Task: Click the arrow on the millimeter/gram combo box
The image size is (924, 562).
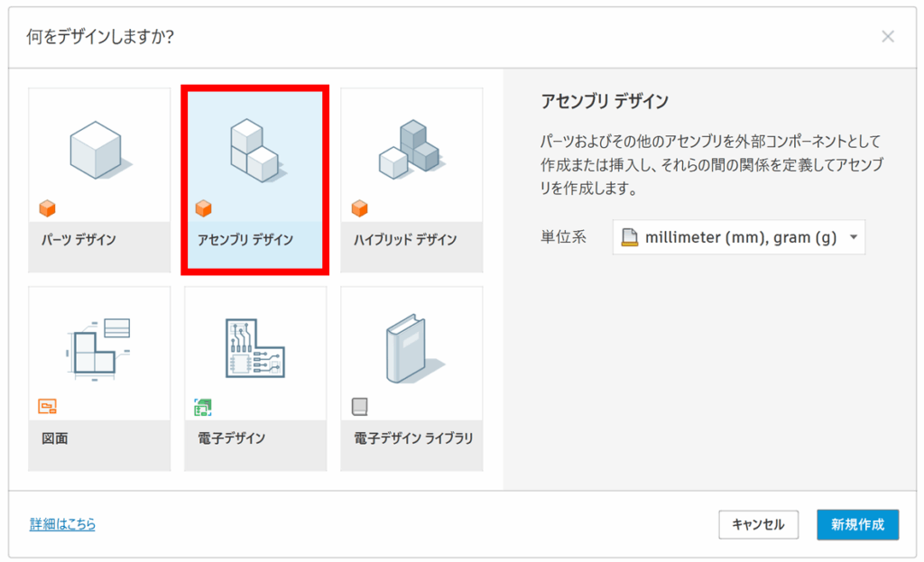Action: (x=853, y=238)
